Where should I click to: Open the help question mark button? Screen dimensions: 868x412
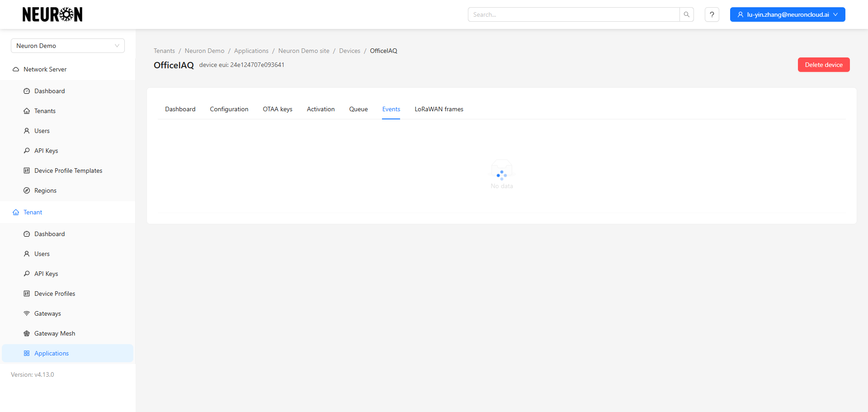712,14
